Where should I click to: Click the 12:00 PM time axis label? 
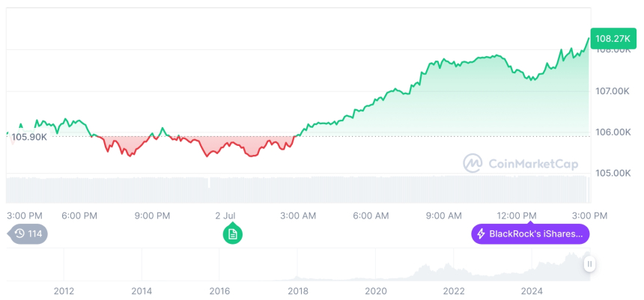(x=518, y=215)
